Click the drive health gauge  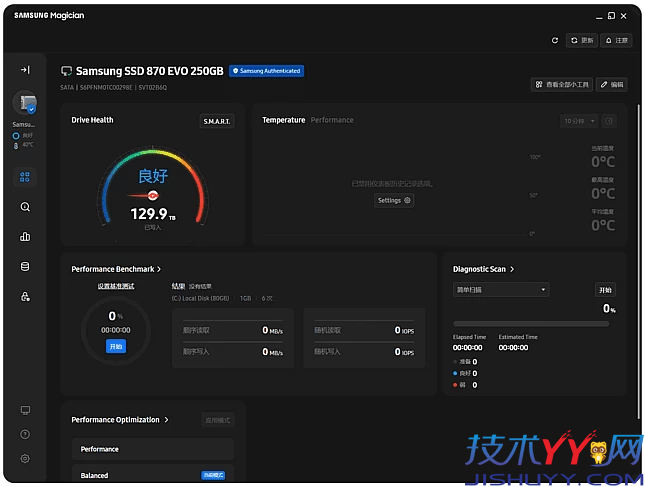pos(153,186)
